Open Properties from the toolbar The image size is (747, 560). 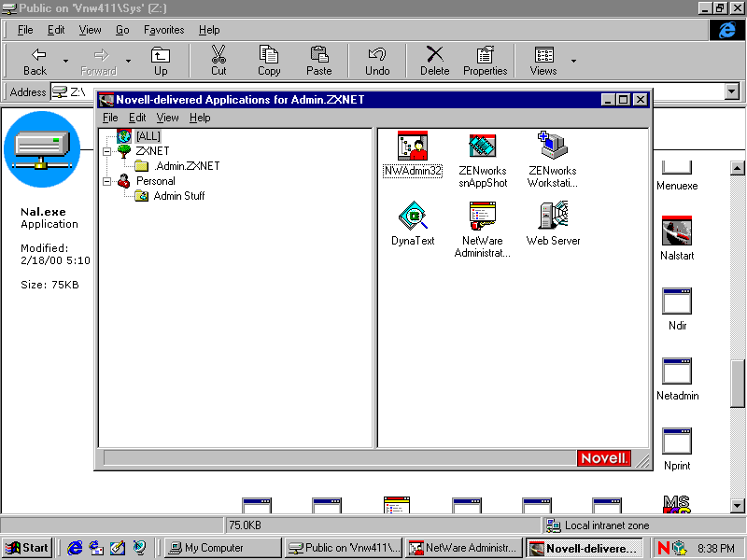(x=485, y=61)
